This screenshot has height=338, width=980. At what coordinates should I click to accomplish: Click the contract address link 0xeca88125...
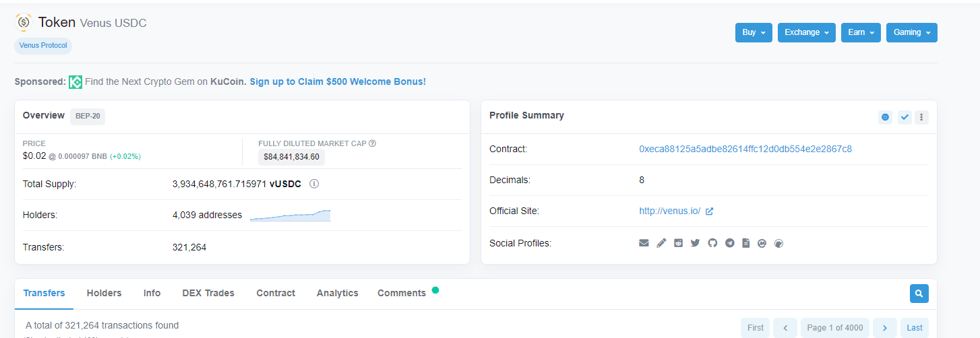point(745,149)
